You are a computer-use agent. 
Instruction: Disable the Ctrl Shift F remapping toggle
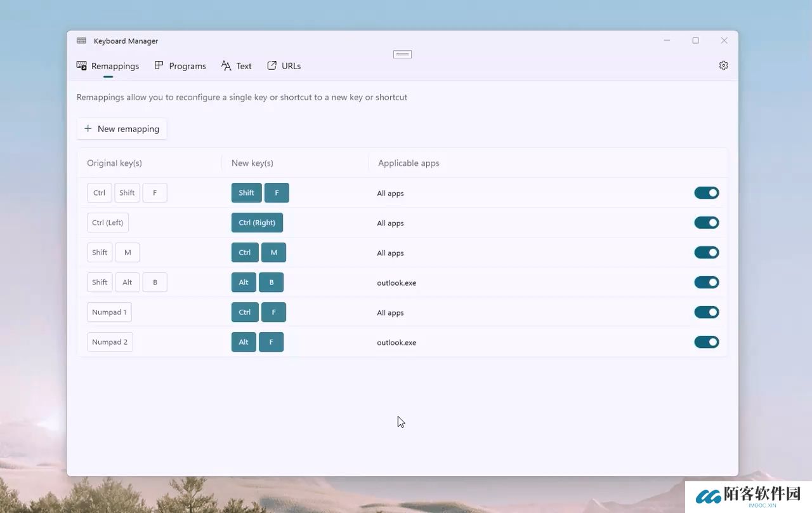706,192
